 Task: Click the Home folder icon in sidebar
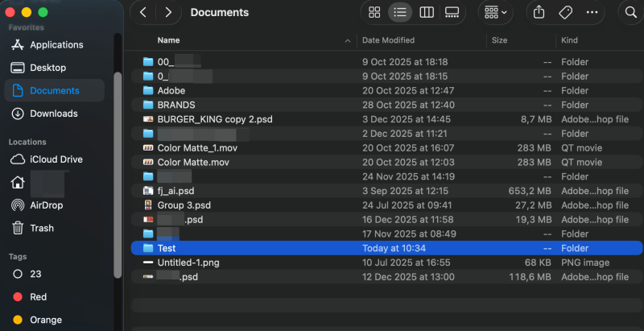(17, 182)
